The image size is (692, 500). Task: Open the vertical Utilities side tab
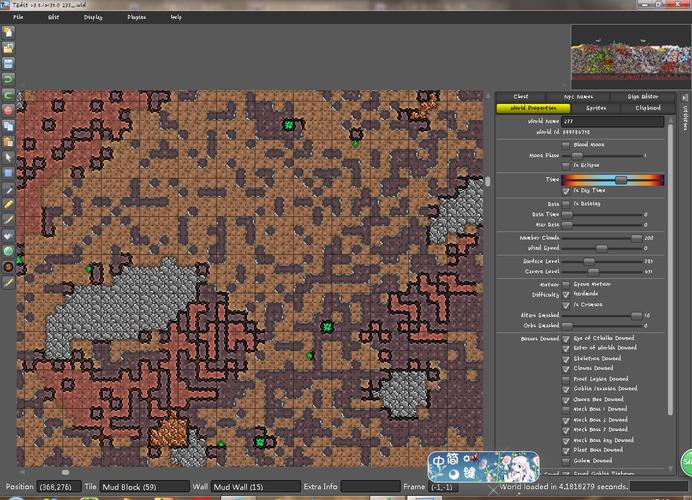tap(685, 118)
